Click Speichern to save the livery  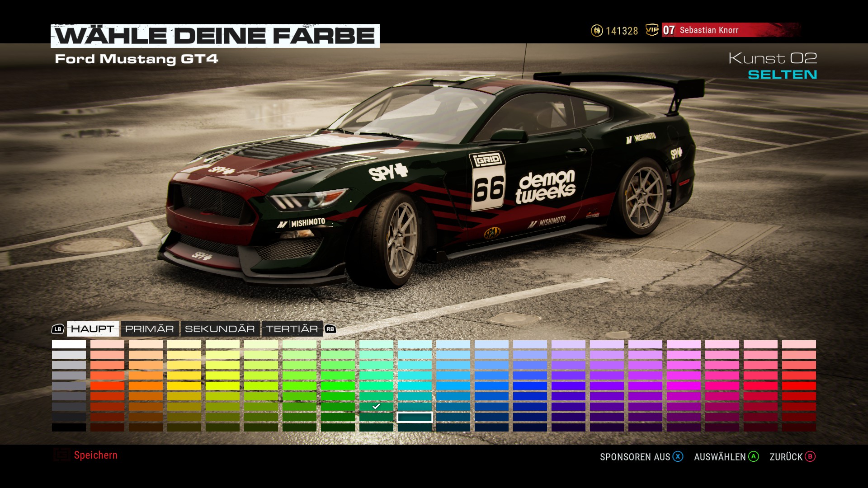[x=96, y=455]
